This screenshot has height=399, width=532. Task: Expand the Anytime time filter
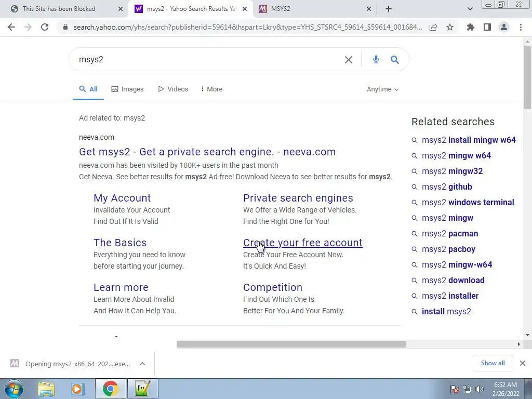tap(382, 89)
